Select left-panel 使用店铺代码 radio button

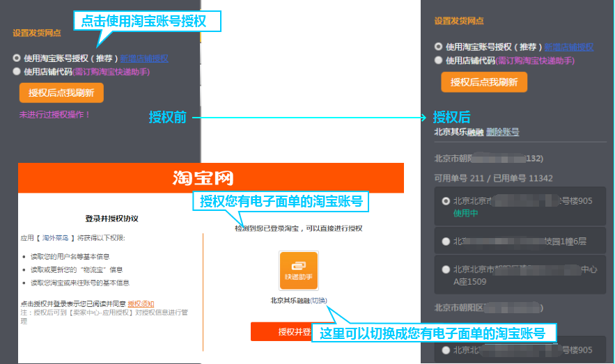click(x=17, y=71)
